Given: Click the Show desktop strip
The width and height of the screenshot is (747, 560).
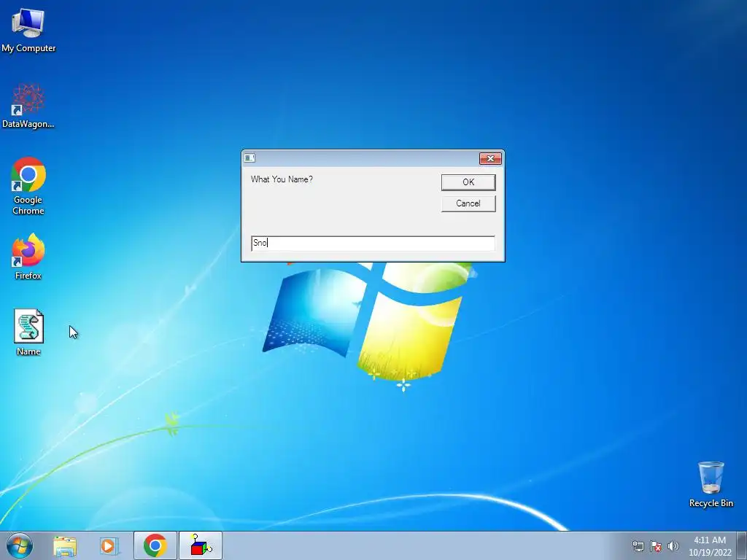Looking at the screenshot, I should pos(742,545).
